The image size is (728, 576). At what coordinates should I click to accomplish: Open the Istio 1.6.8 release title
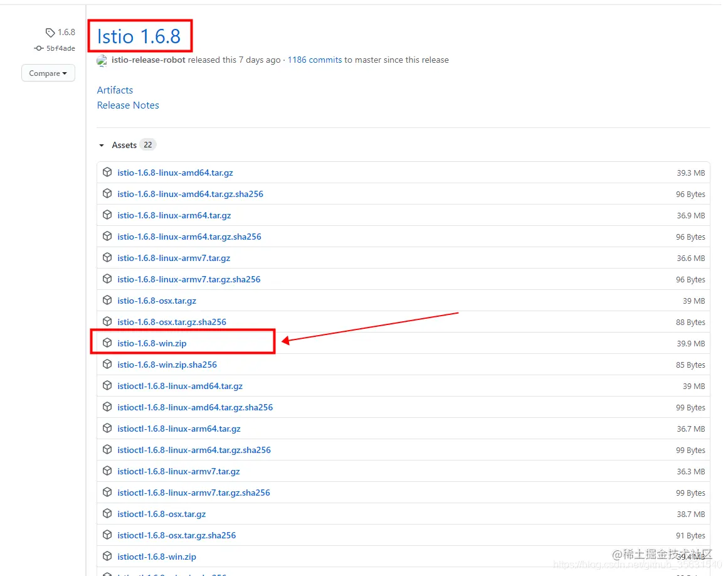139,36
